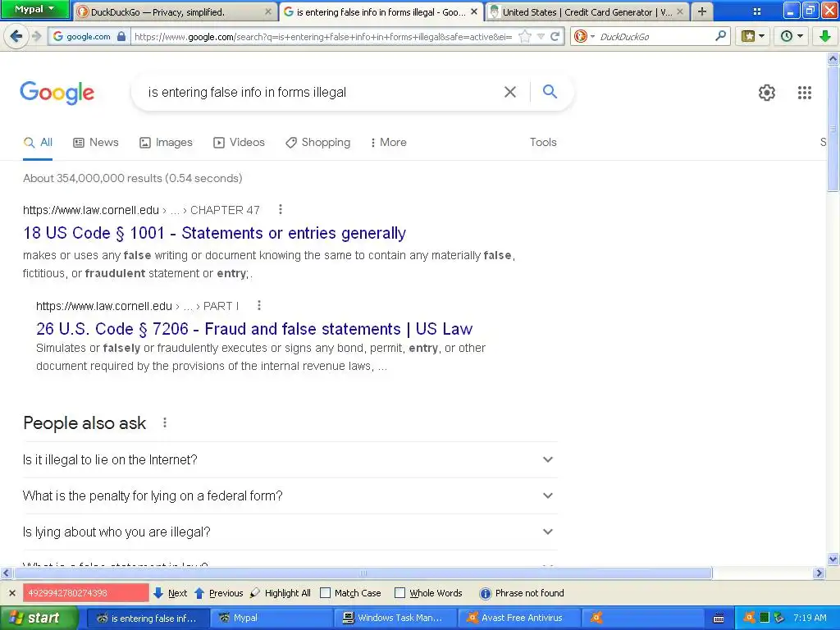Click the Google logo

57,93
